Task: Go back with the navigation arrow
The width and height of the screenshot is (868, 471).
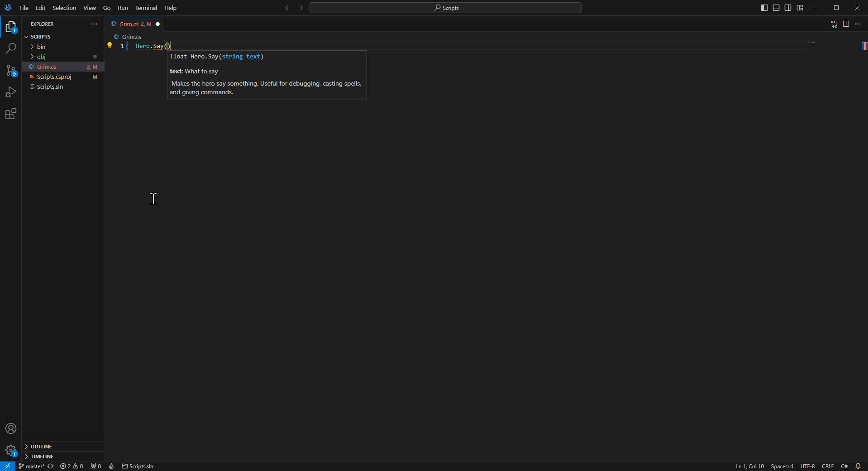Action: (x=288, y=8)
